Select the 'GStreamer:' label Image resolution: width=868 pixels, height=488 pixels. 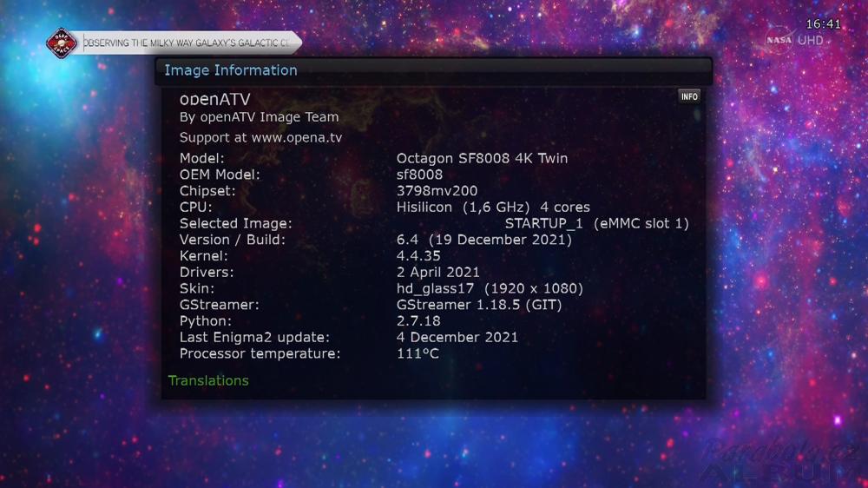pos(220,305)
